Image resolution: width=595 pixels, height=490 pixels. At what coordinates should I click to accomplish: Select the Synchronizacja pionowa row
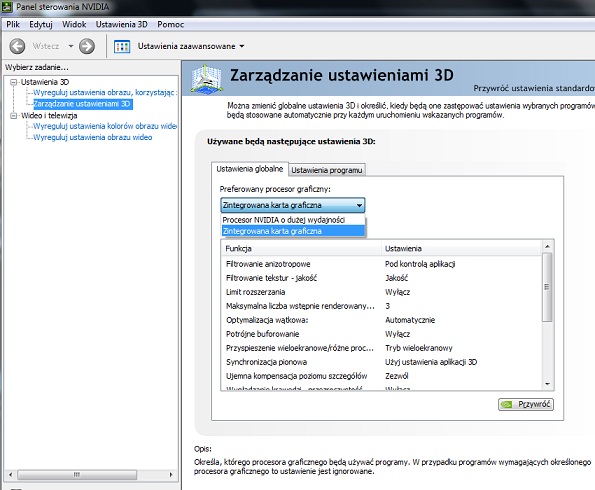[x=381, y=362]
